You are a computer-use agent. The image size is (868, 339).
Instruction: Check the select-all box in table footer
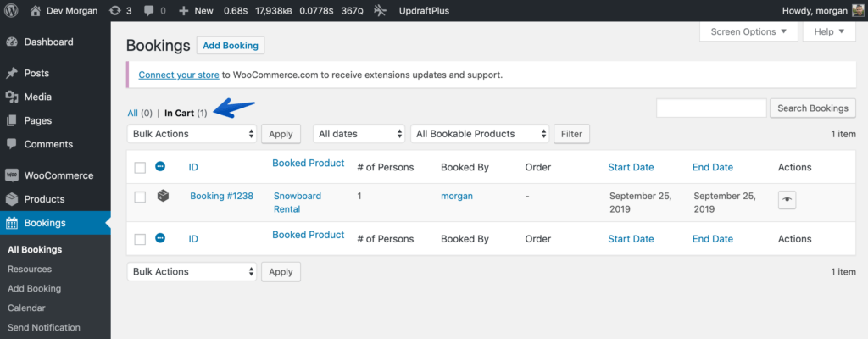pyautogui.click(x=140, y=239)
